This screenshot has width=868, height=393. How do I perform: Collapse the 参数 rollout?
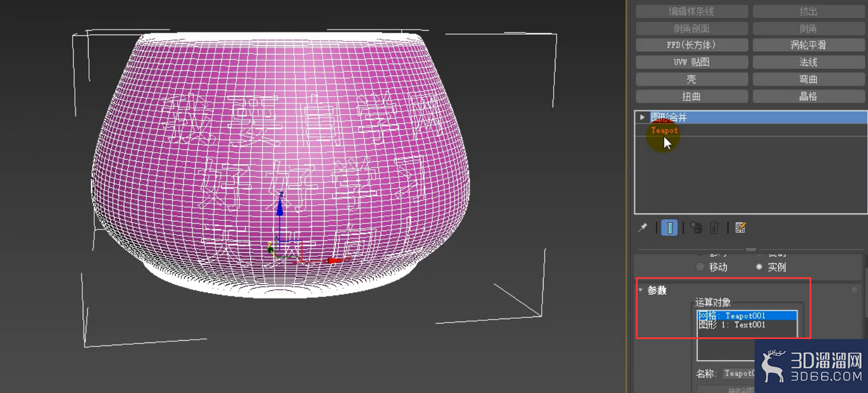coord(641,290)
